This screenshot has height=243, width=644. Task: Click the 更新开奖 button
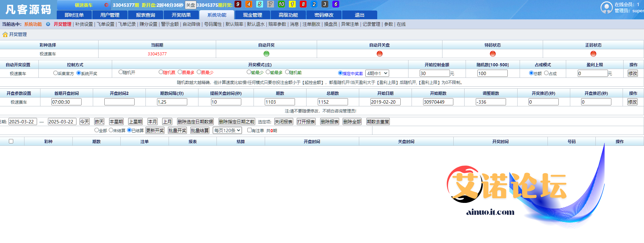[x=155, y=130]
